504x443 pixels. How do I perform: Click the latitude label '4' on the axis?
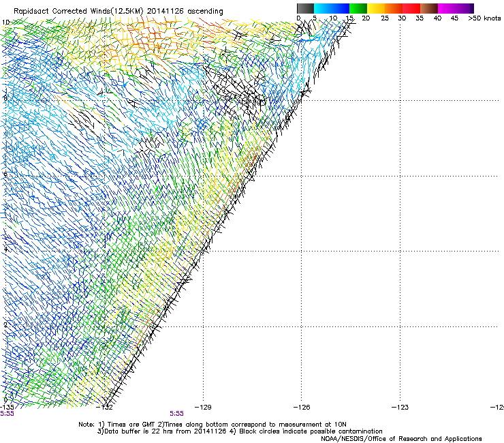tap(5, 249)
